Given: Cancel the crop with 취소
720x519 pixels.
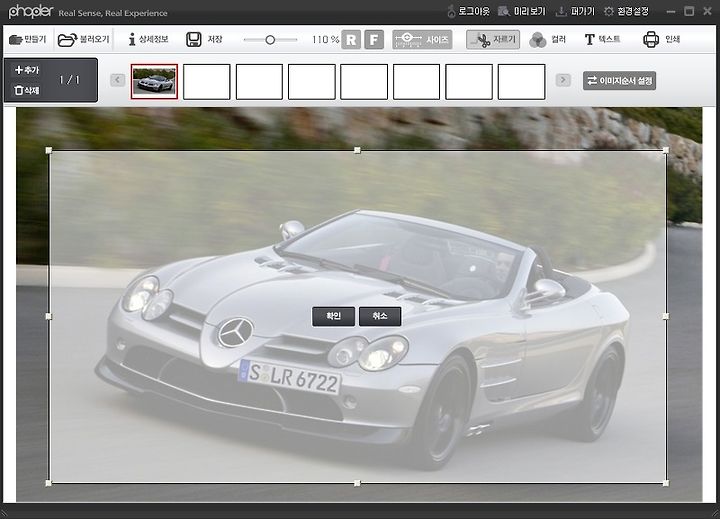Looking at the screenshot, I should pos(380,316).
